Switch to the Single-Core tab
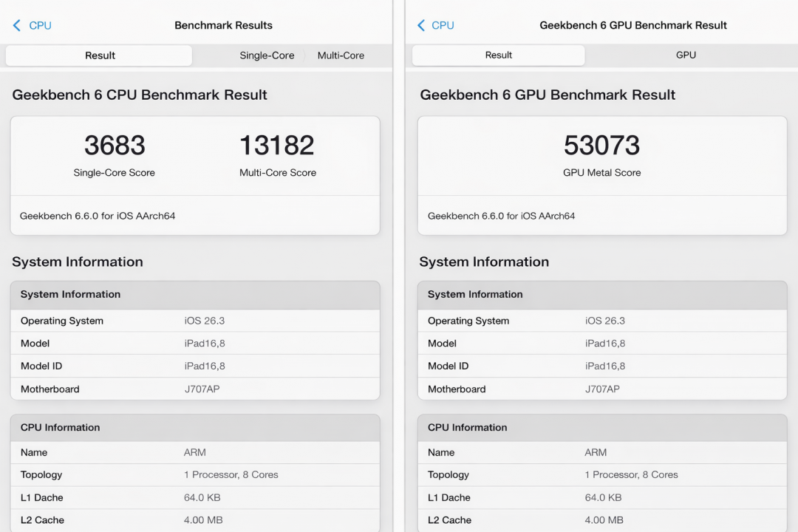The width and height of the screenshot is (798, 532). pos(267,55)
